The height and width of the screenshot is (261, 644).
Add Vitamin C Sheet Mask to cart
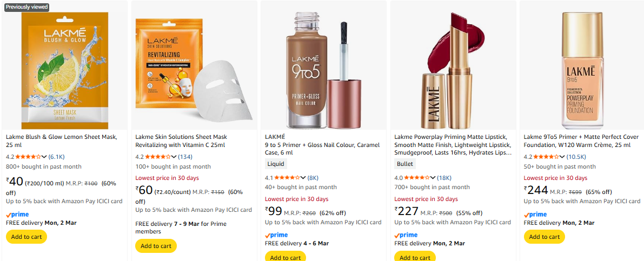pyautogui.click(x=156, y=246)
